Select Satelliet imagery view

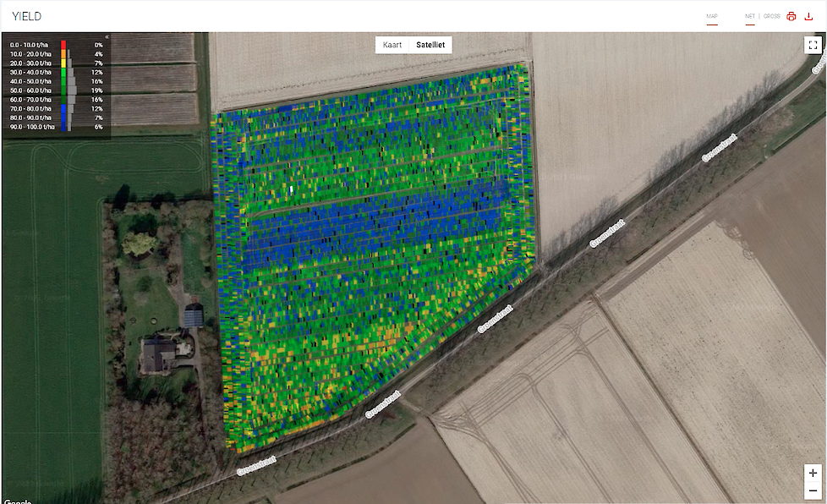coord(429,45)
